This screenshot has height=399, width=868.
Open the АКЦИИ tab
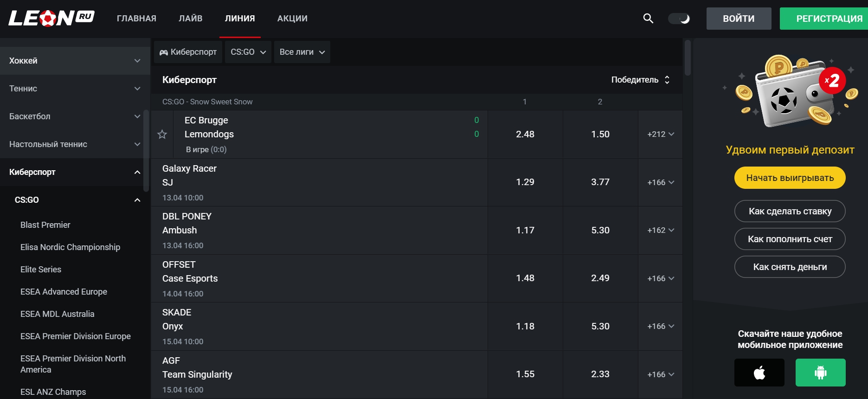coord(292,19)
